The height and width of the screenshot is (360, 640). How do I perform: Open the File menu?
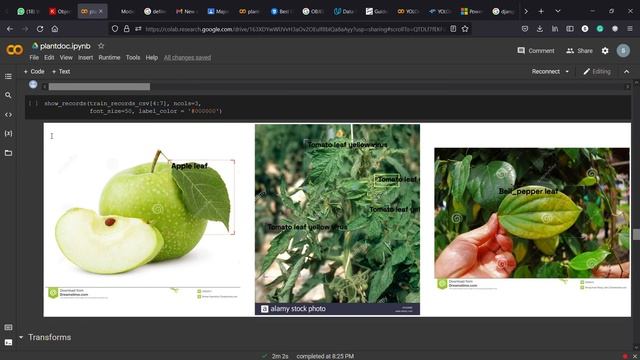[x=34, y=58]
